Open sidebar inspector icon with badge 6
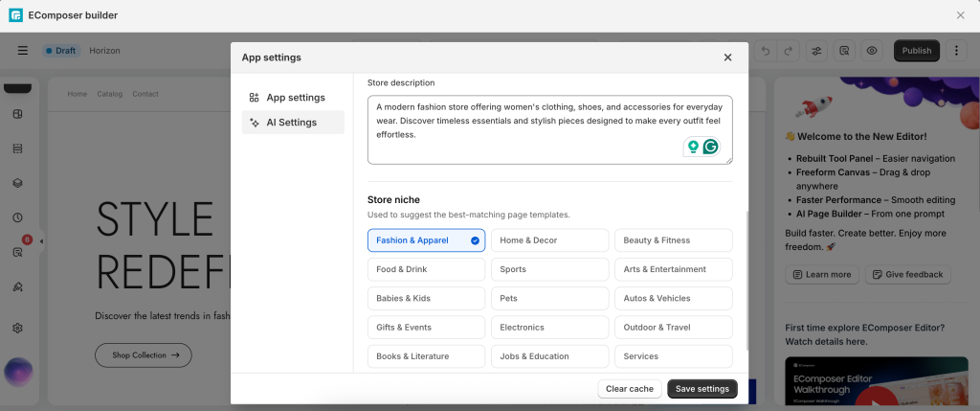Image resolution: width=980 pixels, height=411 pixels. click(17, 253)
